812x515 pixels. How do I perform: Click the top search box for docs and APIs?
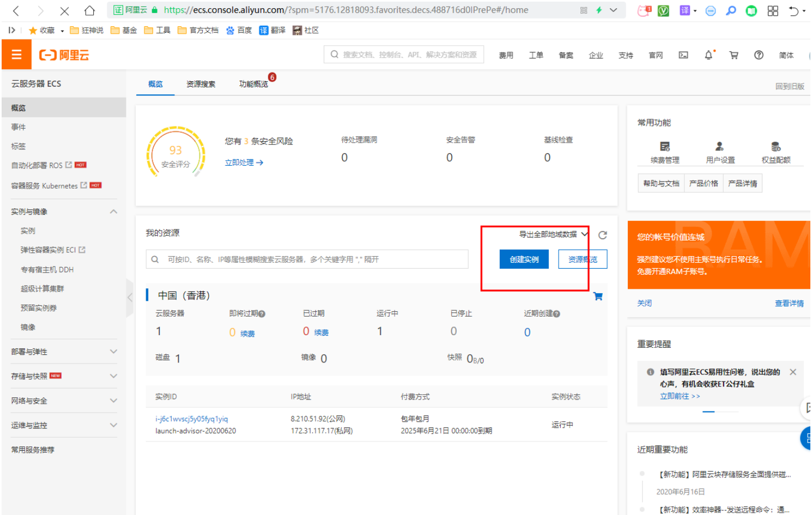pos(404,54)
